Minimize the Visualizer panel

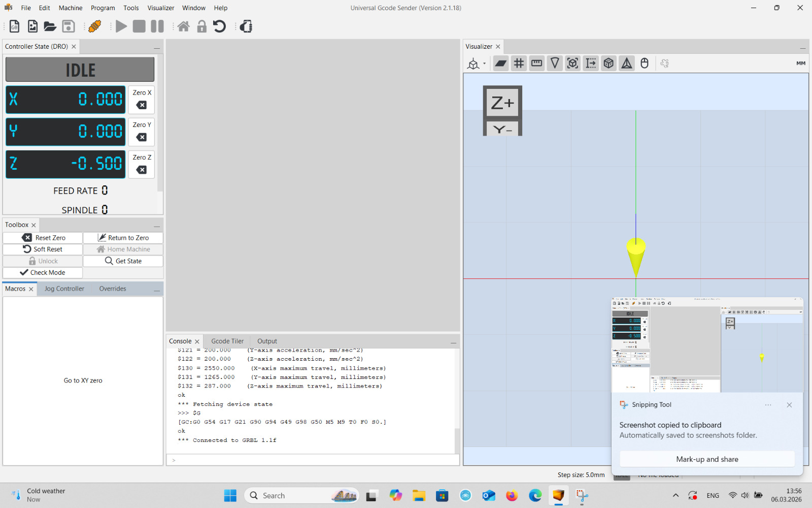click(x=803, y=48)
